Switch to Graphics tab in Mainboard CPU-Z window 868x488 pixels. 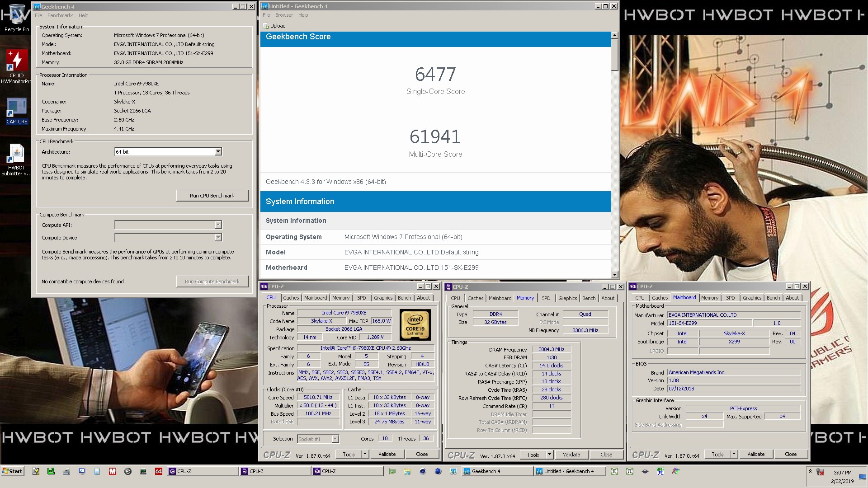point(752,298)
